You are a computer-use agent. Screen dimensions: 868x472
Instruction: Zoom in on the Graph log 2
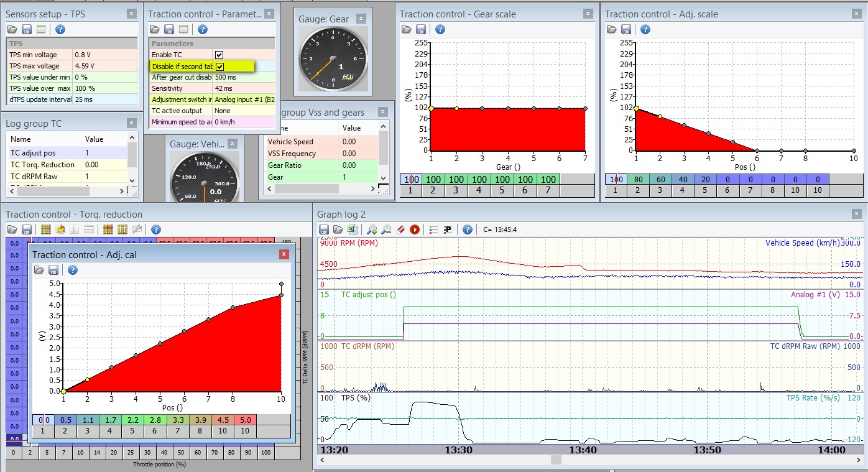tap(372, 229)
